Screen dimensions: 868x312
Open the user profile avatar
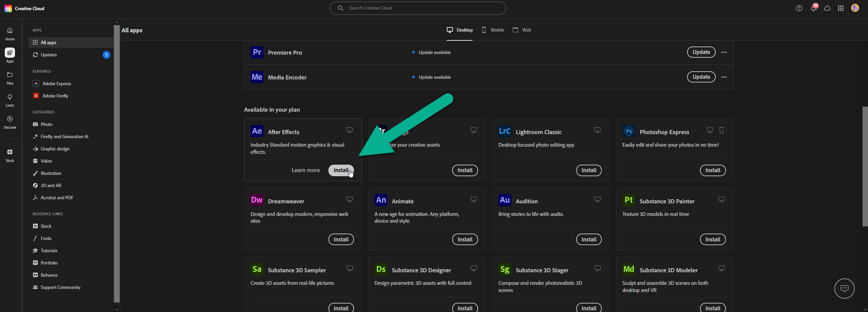tap(855, 8)
